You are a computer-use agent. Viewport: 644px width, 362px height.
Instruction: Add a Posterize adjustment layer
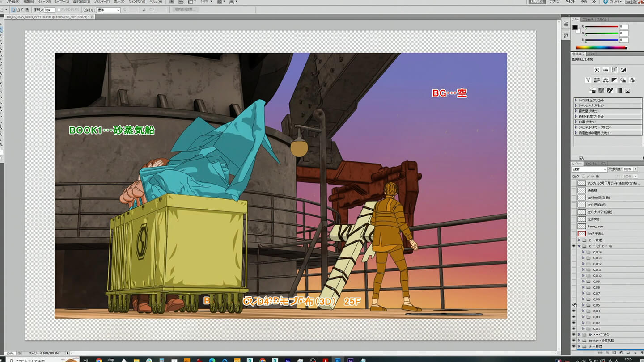[601, 90]
